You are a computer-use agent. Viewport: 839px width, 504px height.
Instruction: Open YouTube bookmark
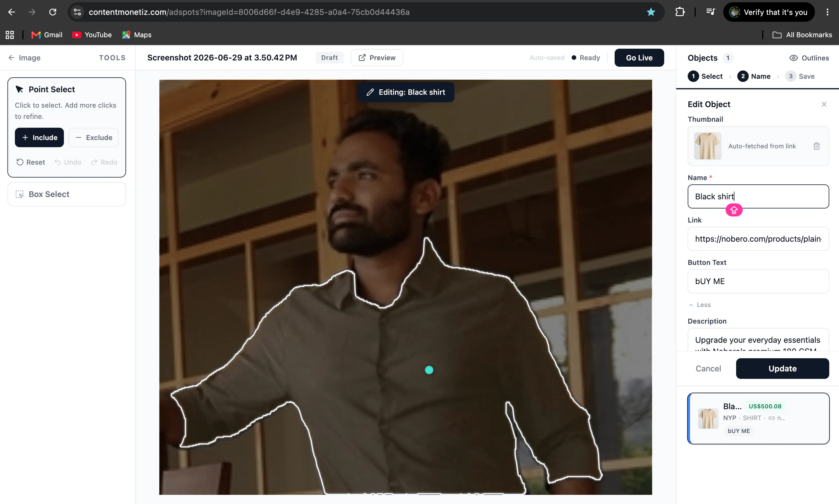pyautogui.click(x=92, y=35)
